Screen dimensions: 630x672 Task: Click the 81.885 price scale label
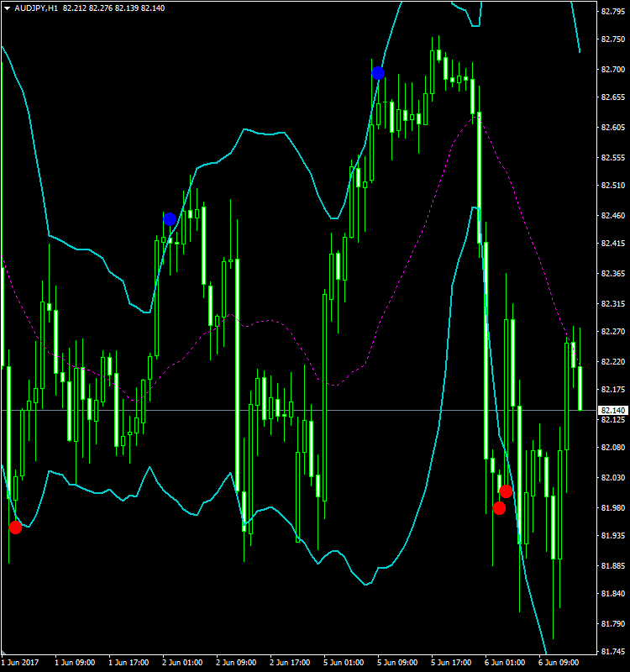point(613,566)
